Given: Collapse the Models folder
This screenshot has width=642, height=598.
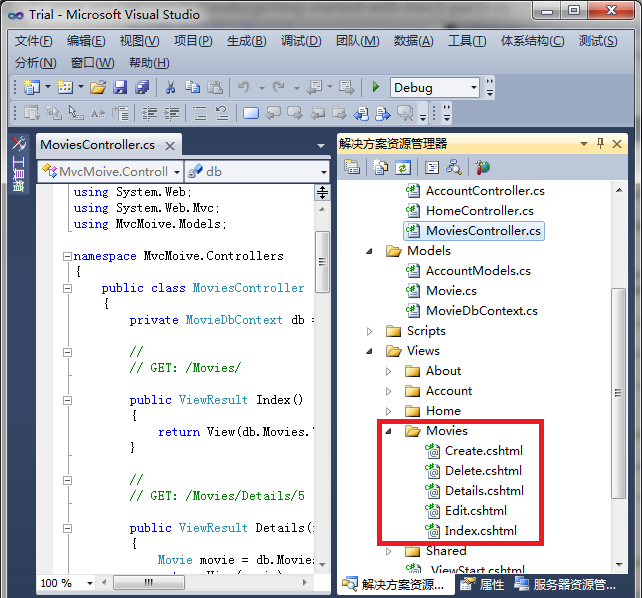Looking at the screenshot, I should click(369, 251).
